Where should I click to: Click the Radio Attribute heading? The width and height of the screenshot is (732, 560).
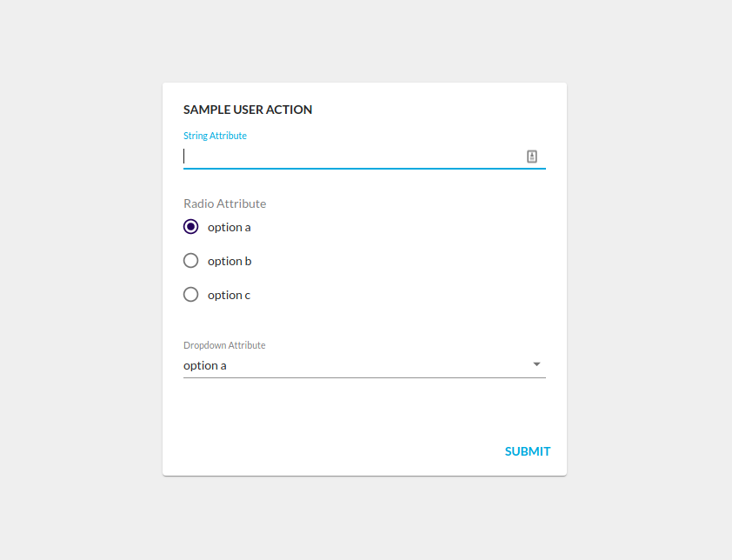tap(224, 203)
